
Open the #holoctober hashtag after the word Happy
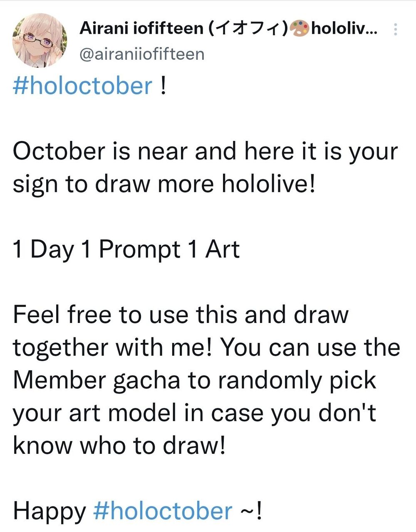[163, 510]
